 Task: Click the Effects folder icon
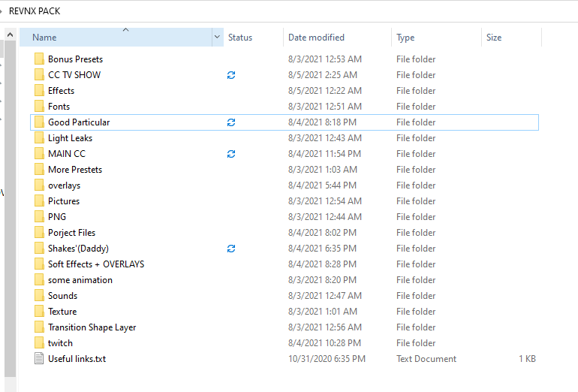39,91
